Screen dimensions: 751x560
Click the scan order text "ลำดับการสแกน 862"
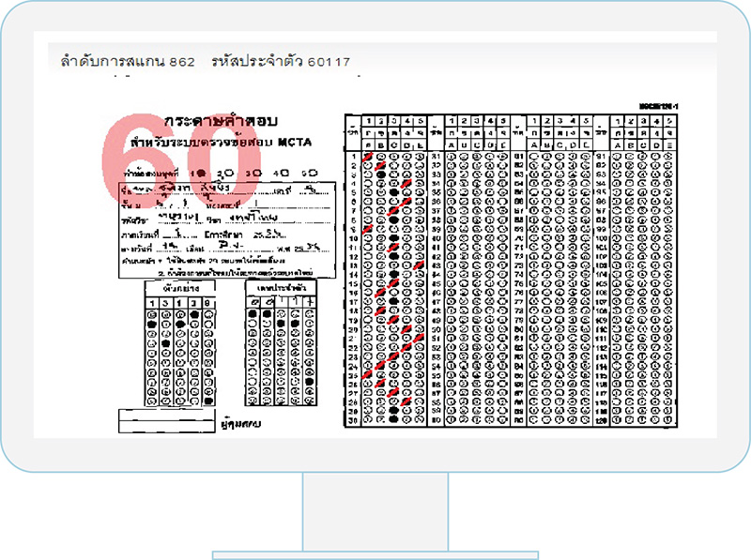(x=127, y=62)
